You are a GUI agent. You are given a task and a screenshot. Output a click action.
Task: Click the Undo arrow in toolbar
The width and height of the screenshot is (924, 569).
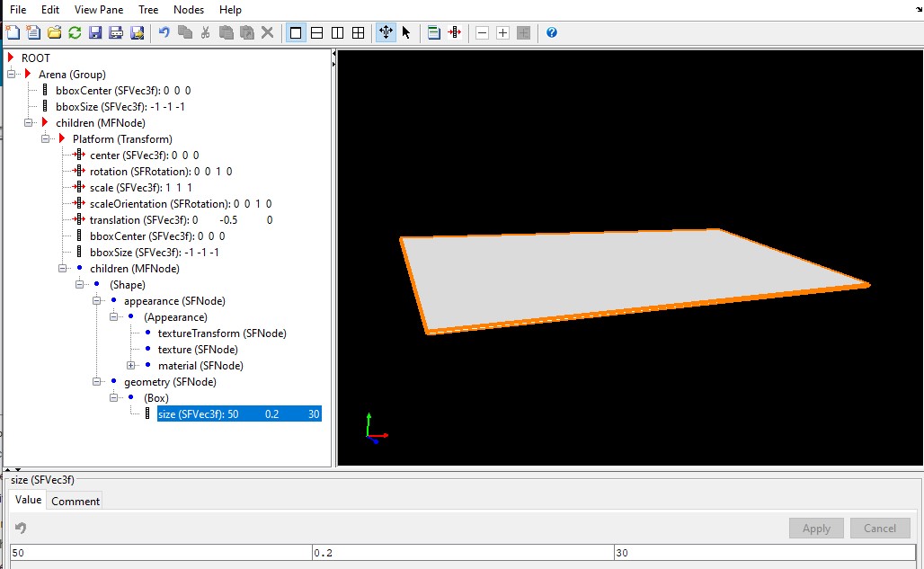click(x=164, y=32)
